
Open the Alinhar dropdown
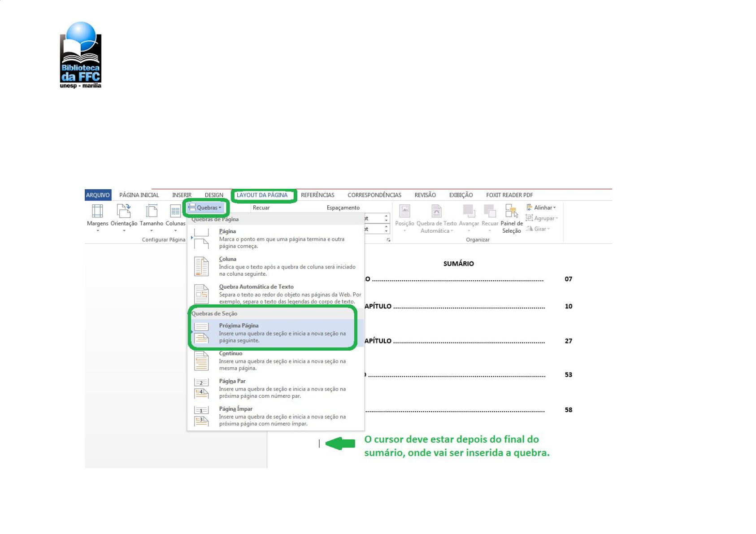coord(542,208)
